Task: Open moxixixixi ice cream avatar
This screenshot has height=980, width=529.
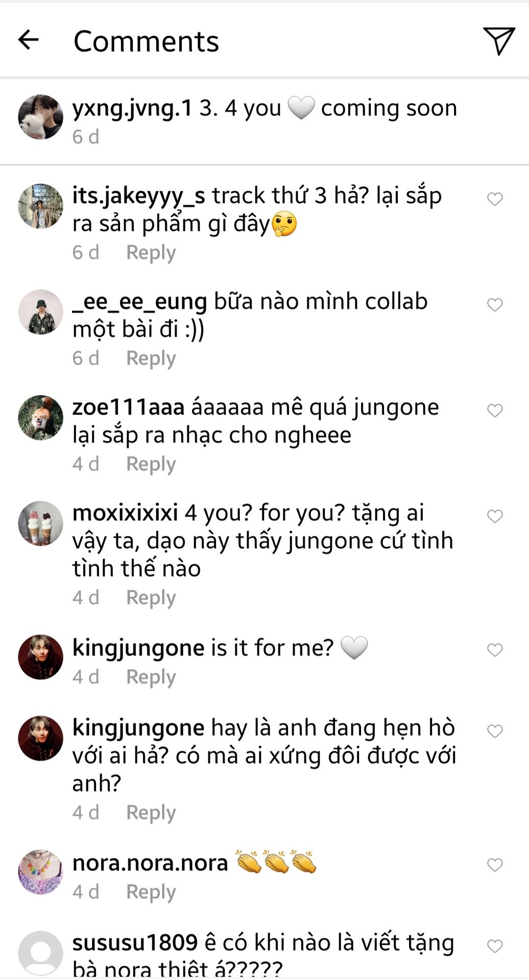Action: point(40,523)
